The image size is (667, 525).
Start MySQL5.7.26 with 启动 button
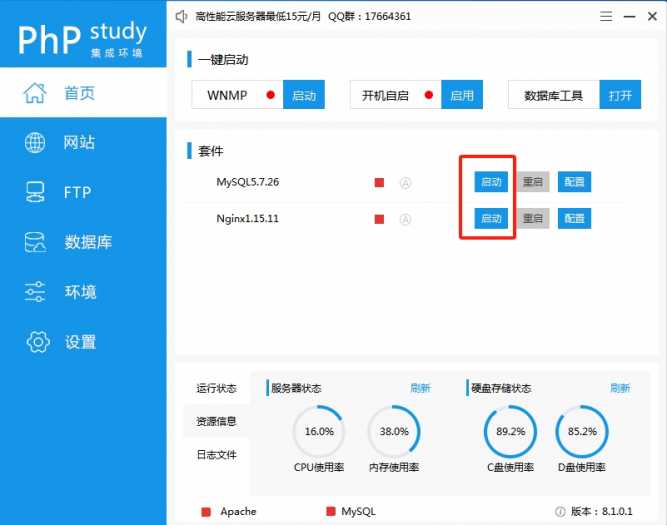491,182
